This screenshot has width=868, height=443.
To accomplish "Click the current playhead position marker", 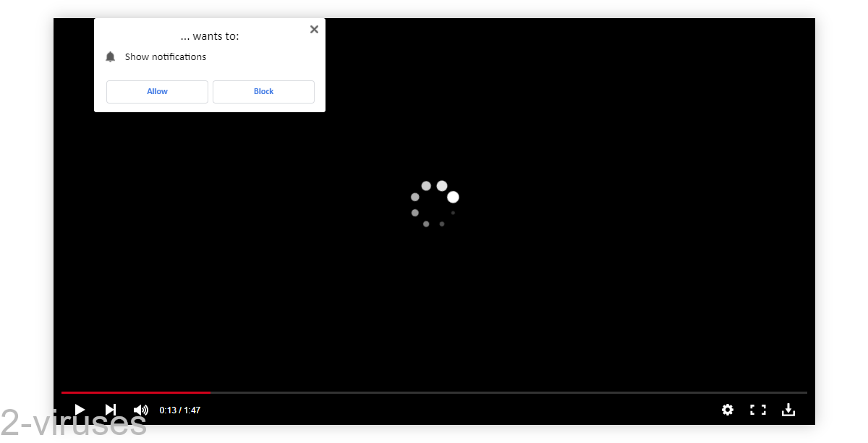I will tap(210, 392).
